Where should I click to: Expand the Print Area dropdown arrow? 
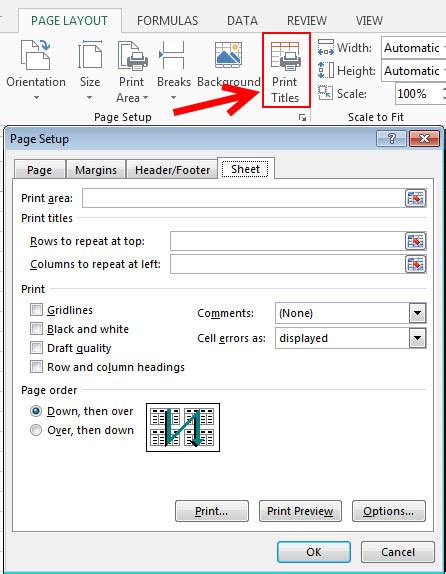tap(145, 98)
